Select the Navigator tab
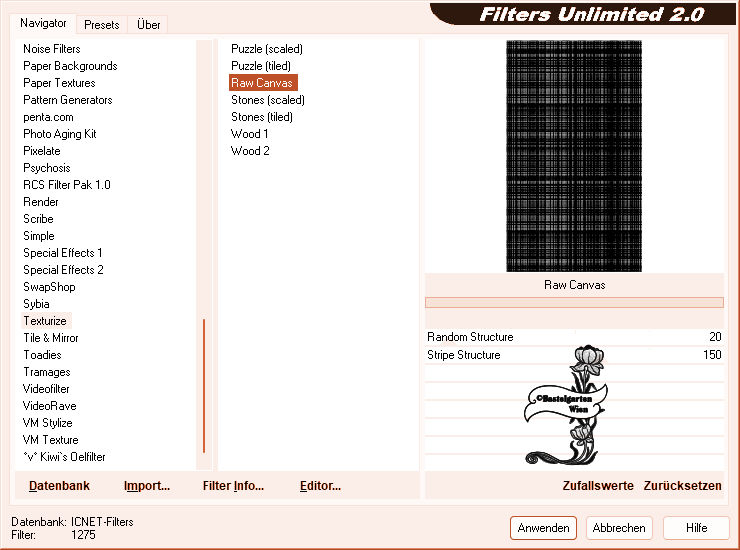Screen dimensions: 740x550 43,23
